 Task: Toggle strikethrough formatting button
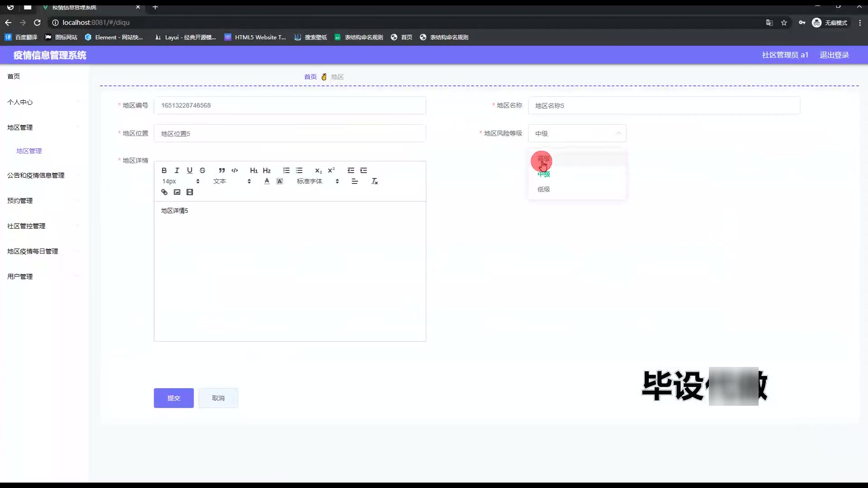coord(203,170)
